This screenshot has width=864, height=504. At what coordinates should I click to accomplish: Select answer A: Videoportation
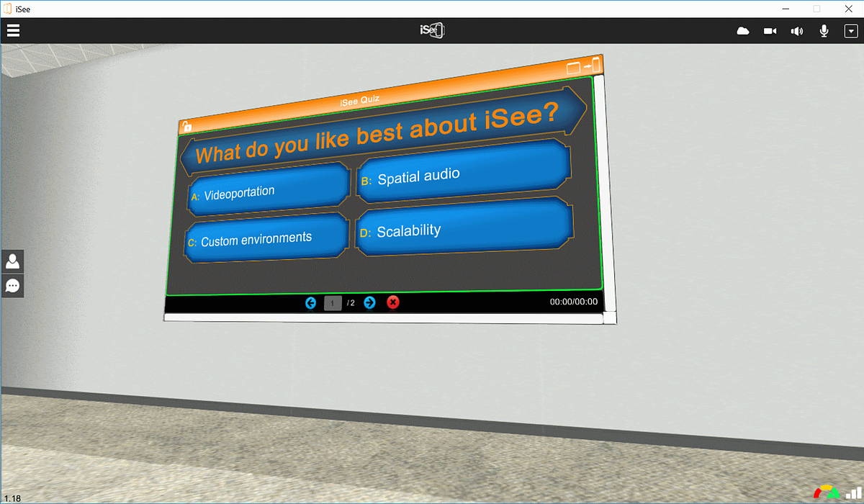[x=268, y=191]
